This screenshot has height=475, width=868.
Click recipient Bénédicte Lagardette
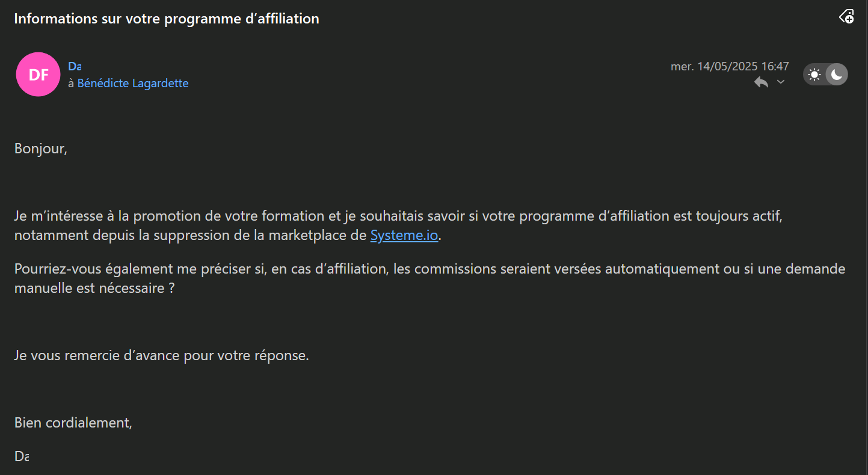tap(133, 84)
